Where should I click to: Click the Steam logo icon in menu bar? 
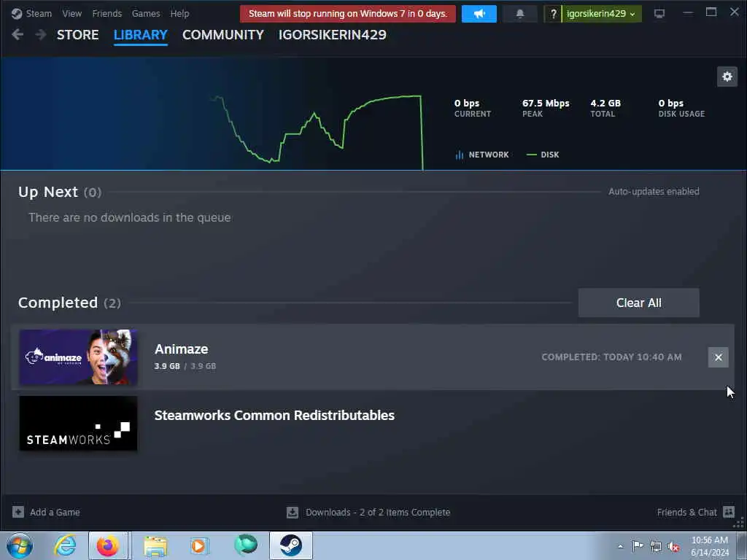click(x=17, y=13)
